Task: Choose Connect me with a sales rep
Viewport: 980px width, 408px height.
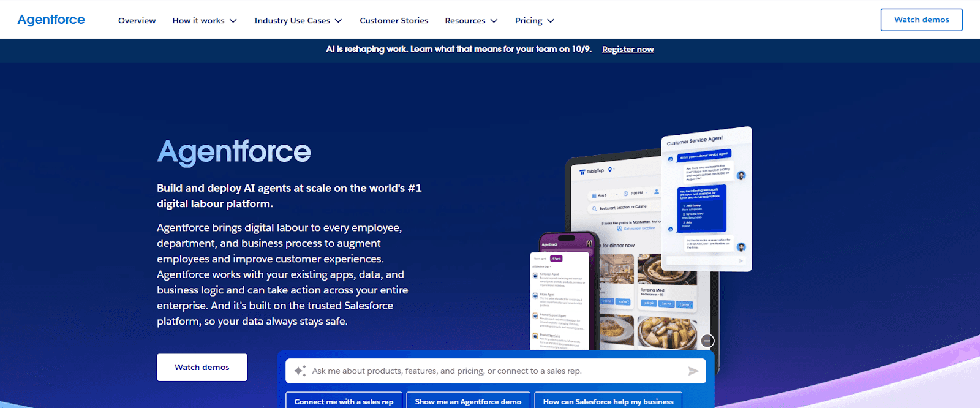Action: pyautogui.click(x=344, y=401)
